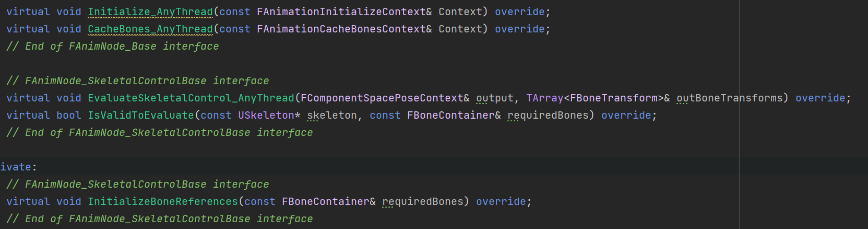Image resolution: width=868 pixels, height=229 pixels.
Task: Click the FAnimationCacheBonesContext type name
Action: click(341, 29)
